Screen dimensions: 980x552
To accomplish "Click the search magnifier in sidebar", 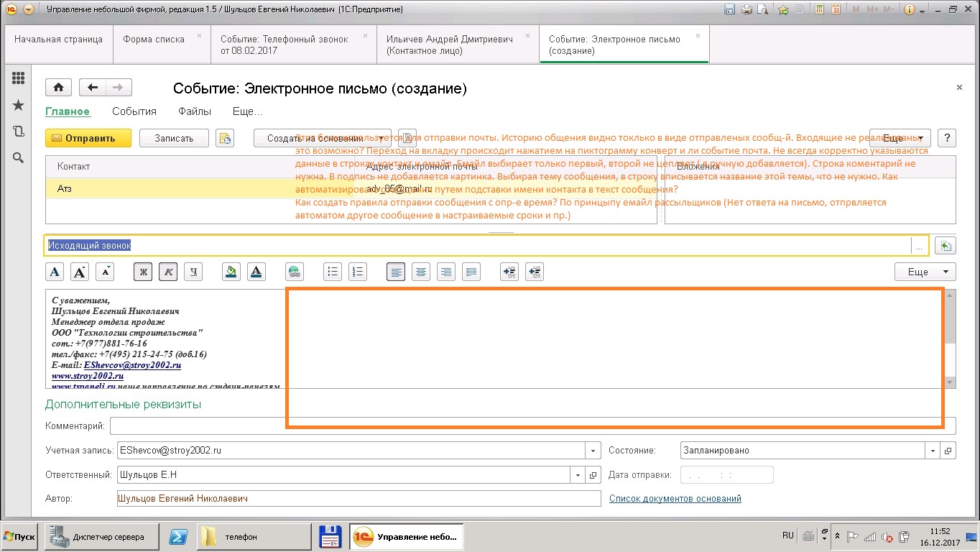I will tap(18, 158).
